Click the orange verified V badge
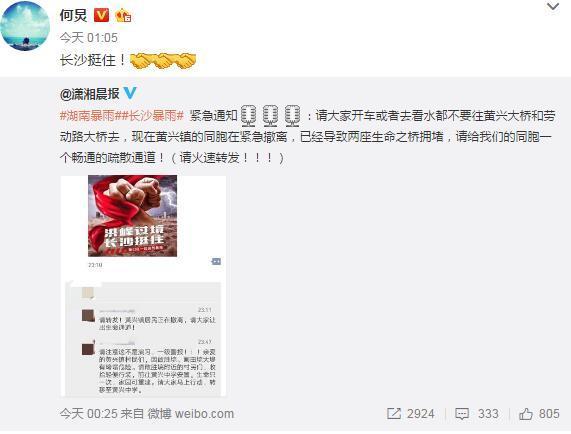Viewport: 571px width, 434px height. pyautogui.click(x=101, y=16)
